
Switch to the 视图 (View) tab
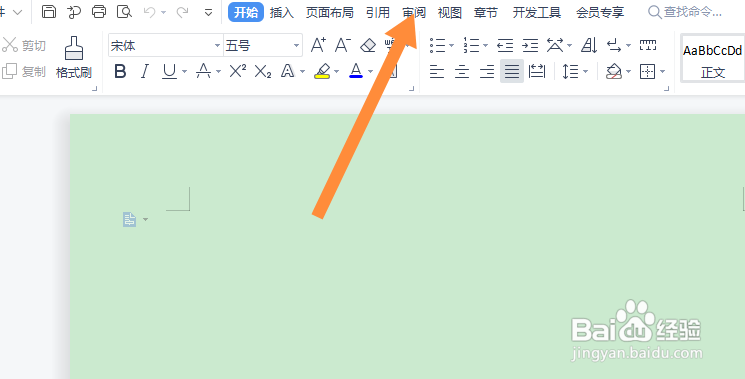(x=449, y=13)
